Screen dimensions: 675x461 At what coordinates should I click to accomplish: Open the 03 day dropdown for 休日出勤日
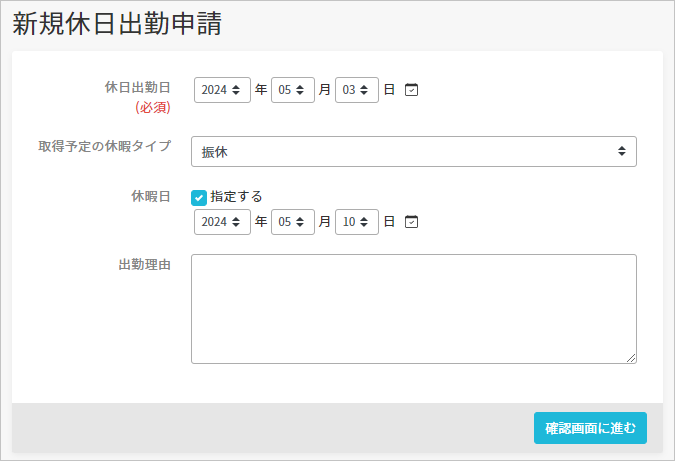pyautogui.click(x=357, y=90)
